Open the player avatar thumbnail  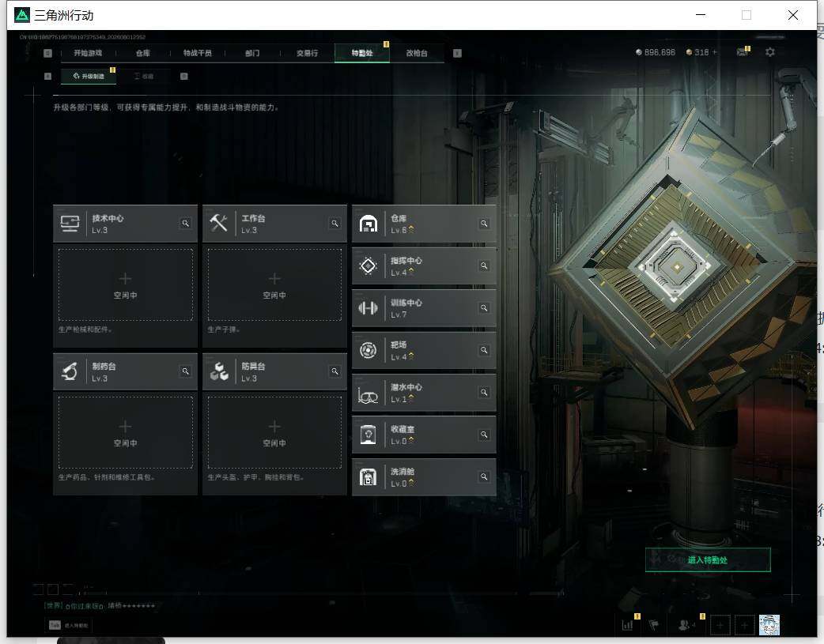pos(769,625)
